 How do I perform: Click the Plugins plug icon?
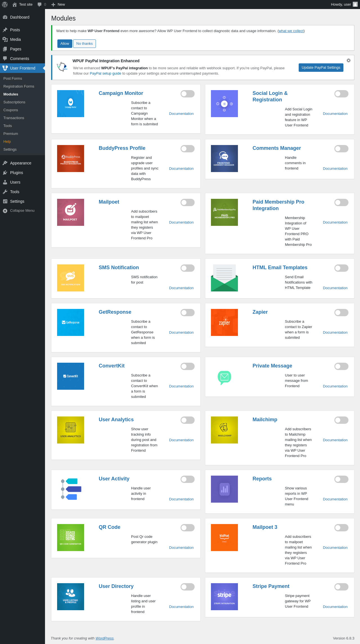point(5,173)
